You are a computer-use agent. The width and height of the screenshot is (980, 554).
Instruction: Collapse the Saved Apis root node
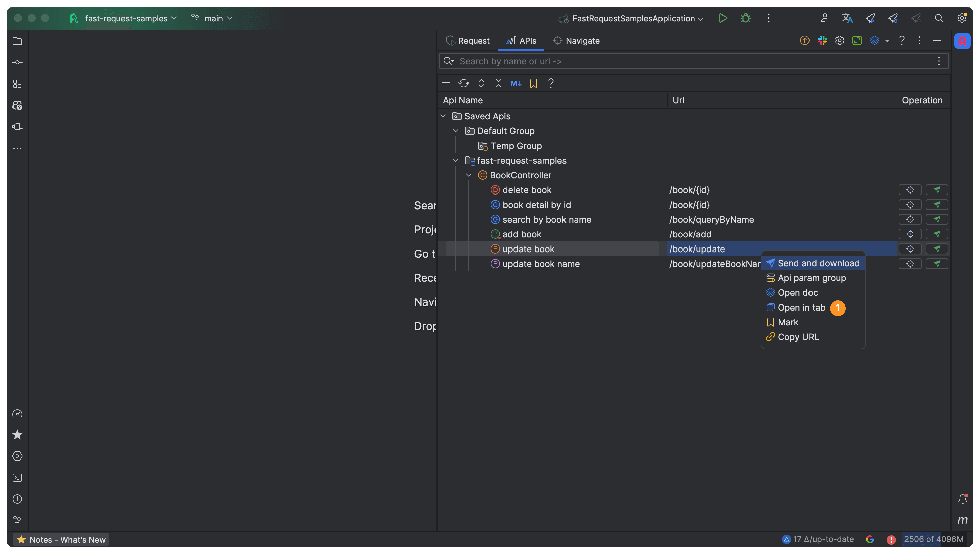443,116
